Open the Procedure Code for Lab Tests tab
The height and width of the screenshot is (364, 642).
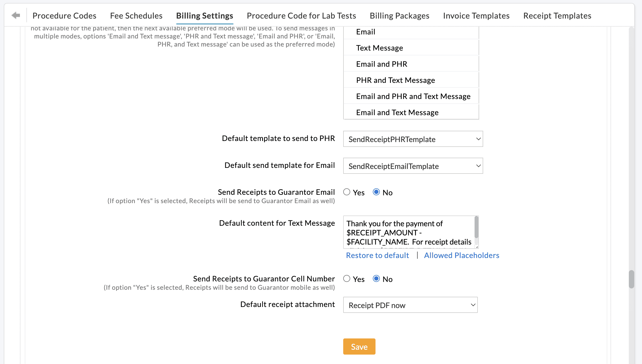[301, 16]
